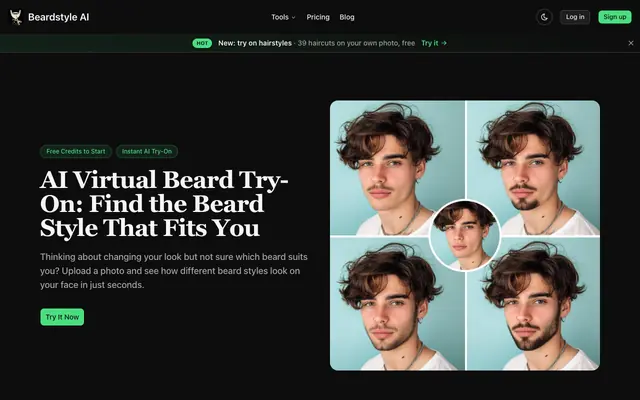Click '39 haircuts on your own photo, free'
640x400 pixels.
[x=356, y=43]
